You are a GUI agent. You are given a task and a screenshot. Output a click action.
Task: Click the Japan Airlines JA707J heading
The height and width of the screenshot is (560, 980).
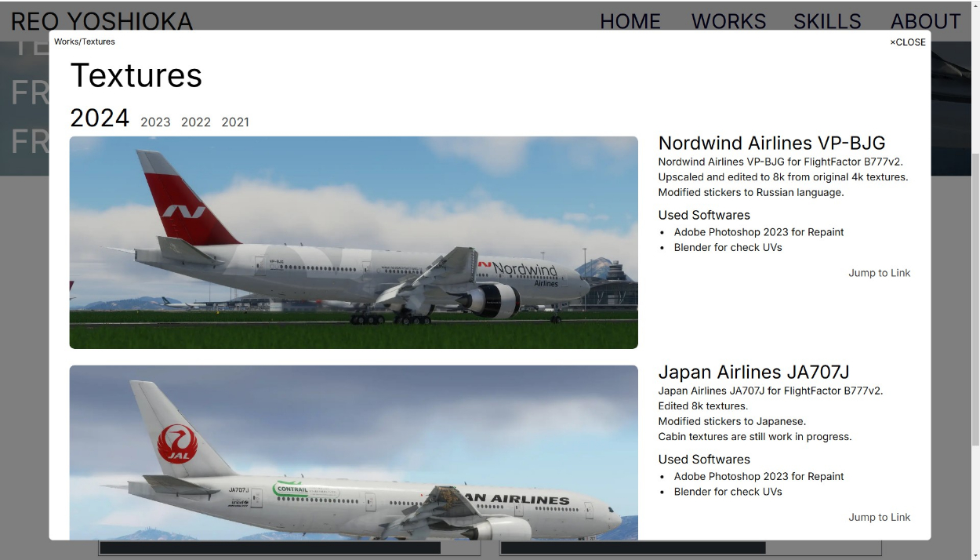click(x=753, y=372)
